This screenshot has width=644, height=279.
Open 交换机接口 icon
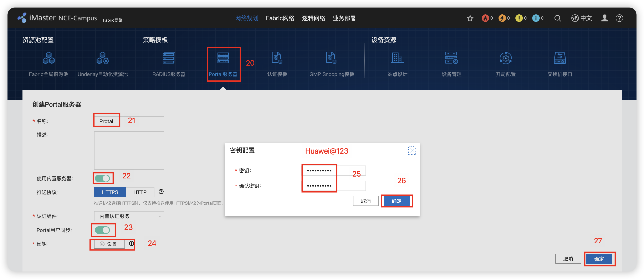559,58
